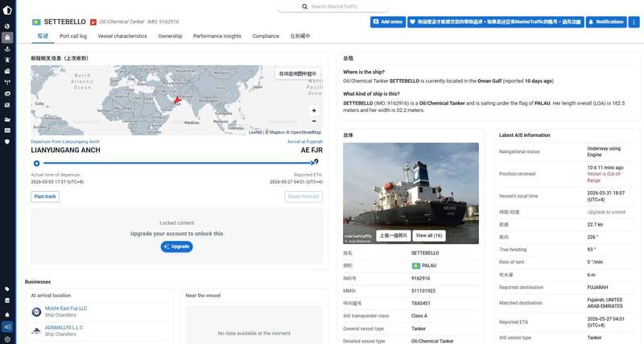Click the MMSI value 511101923
The height and width of the screenshot is (344, 644).
(x=423, y=291)
